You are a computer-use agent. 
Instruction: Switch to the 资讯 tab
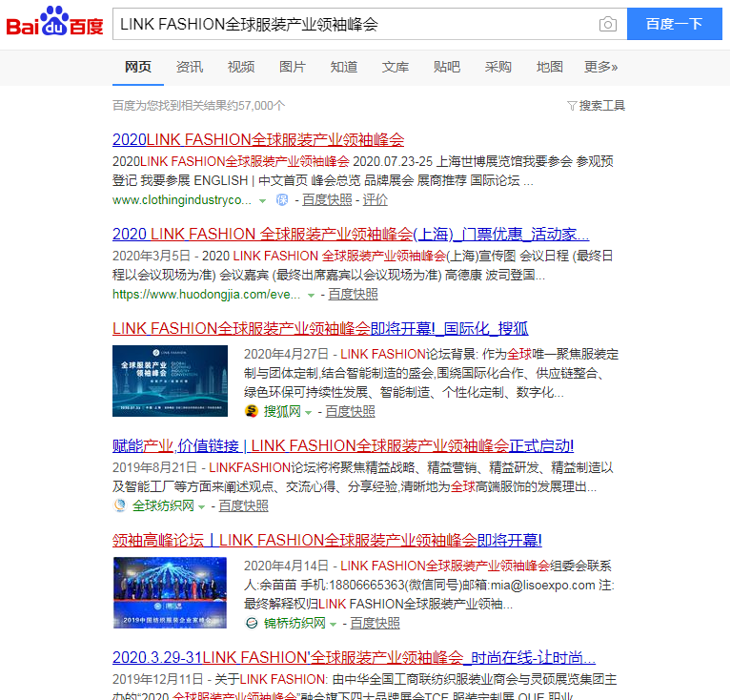pyautogui.click(x=190, y=67)
